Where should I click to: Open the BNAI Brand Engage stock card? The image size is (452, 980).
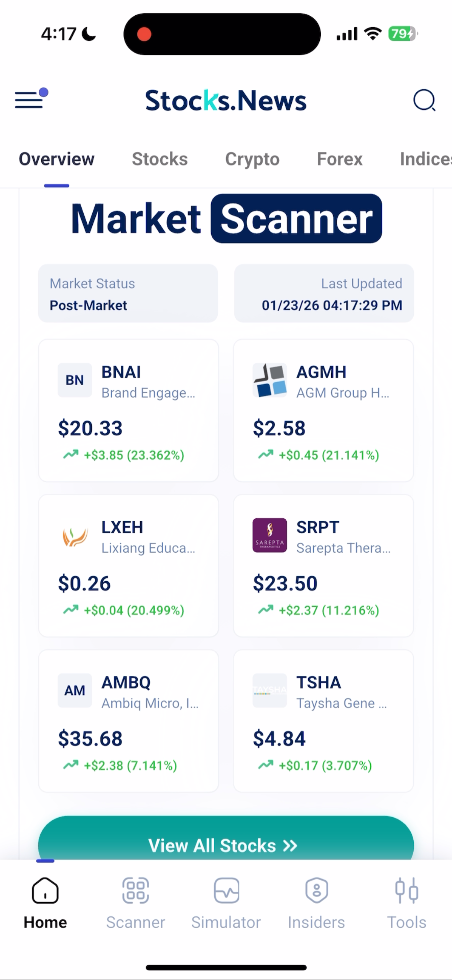pos(128,410)
